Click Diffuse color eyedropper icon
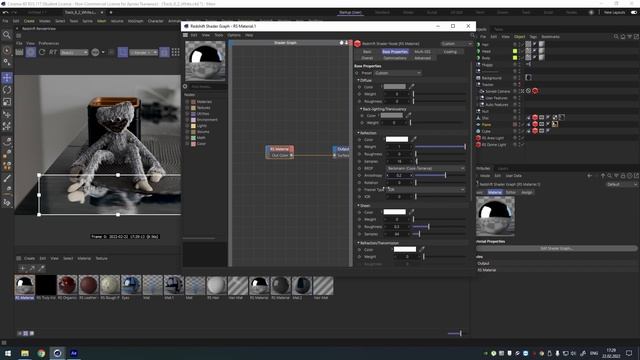 point(412,87)
